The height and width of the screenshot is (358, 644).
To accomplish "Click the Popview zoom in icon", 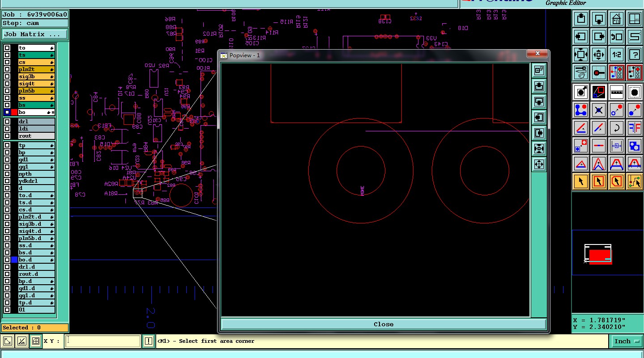I will tap(539, 148).
